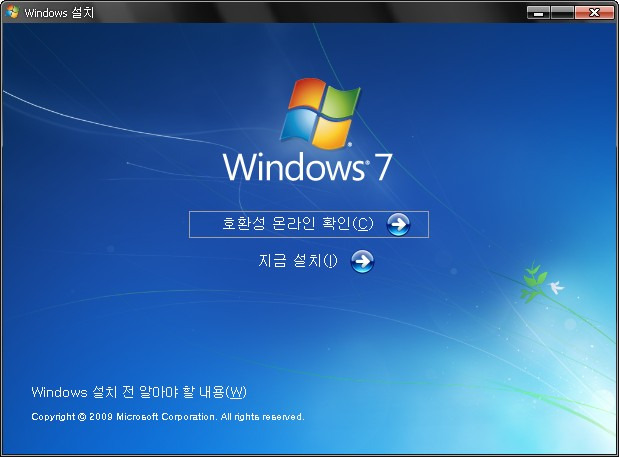Click the Windows setup icon in title bar

12,12
